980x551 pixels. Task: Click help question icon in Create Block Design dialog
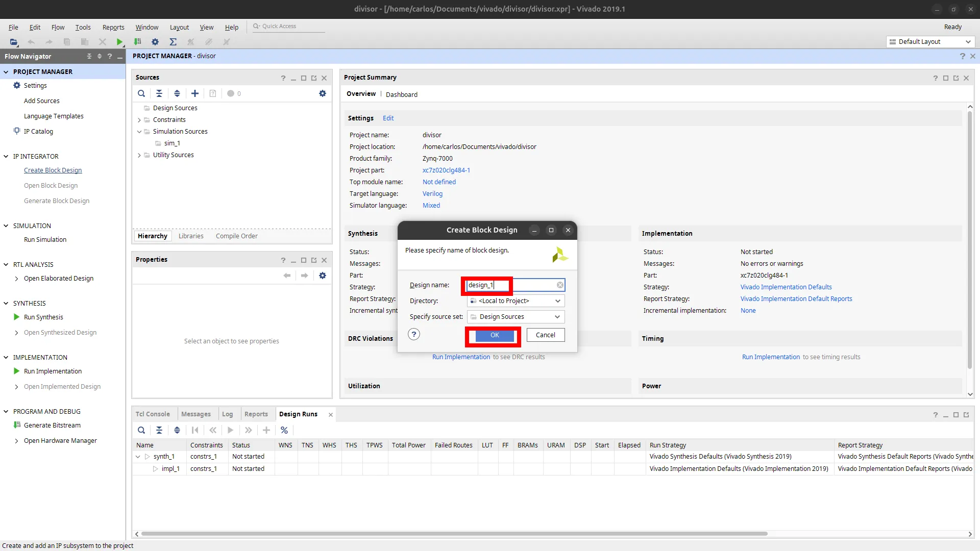click(x=414, y=335)
